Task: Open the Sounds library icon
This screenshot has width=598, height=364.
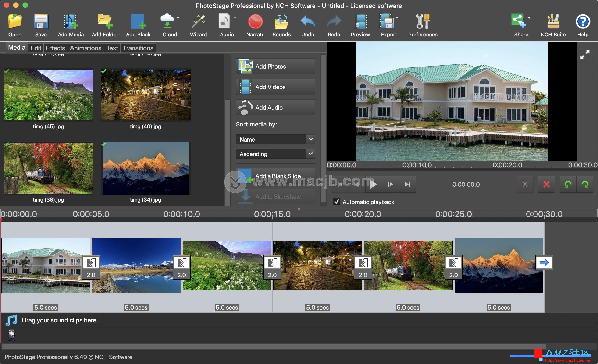Action: 281,21
